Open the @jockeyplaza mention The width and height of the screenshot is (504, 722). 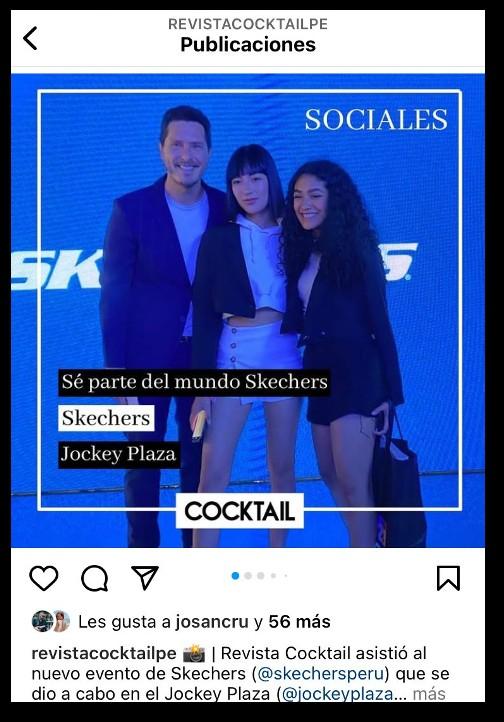pyautogui.click(x=338, y=693)
